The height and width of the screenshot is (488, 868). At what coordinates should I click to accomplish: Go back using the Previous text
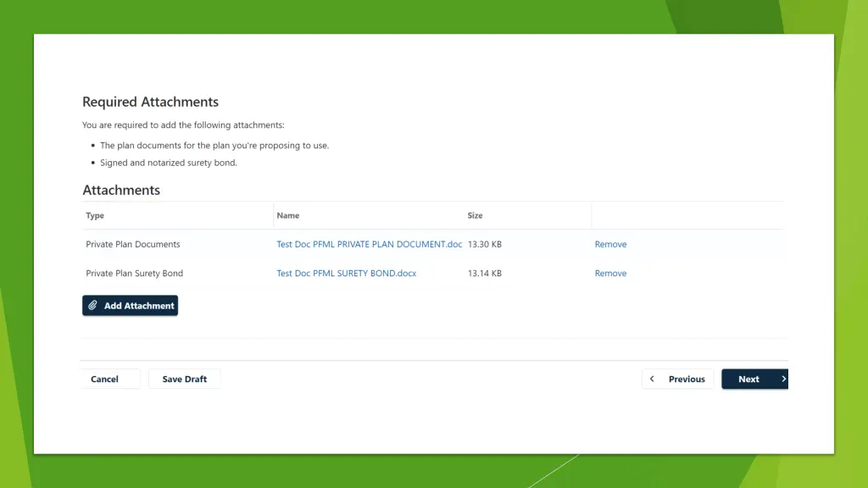(x=686, y=380)
